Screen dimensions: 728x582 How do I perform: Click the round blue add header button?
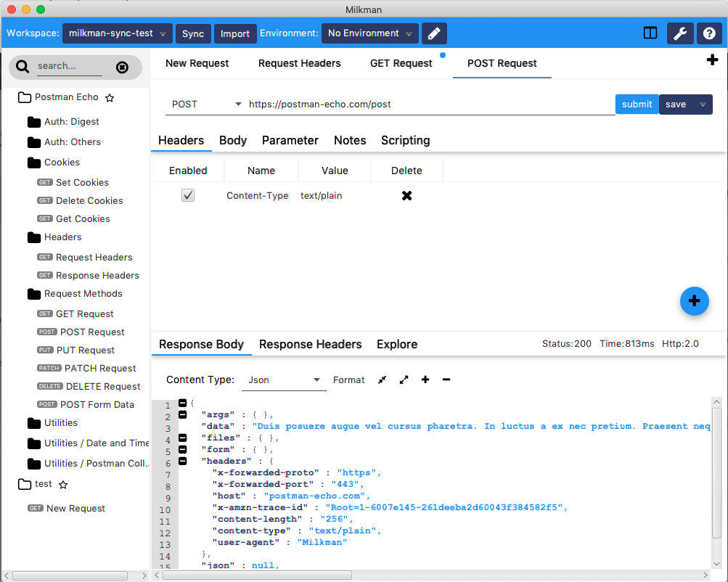coord(694,301)
